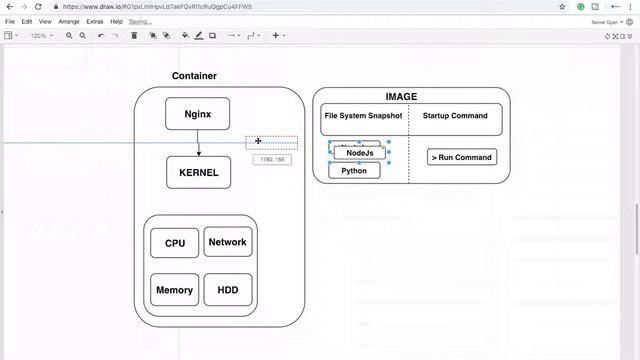The height and width of the screenshot is (360, 640).
Task: Toggle fullscreen mode icon
Action: [615, 36]
